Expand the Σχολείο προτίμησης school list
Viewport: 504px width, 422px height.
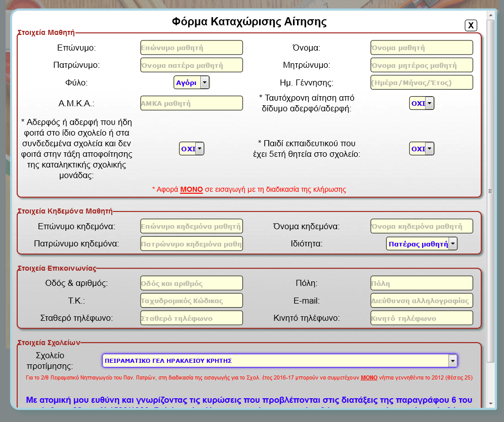click(279, 360)
